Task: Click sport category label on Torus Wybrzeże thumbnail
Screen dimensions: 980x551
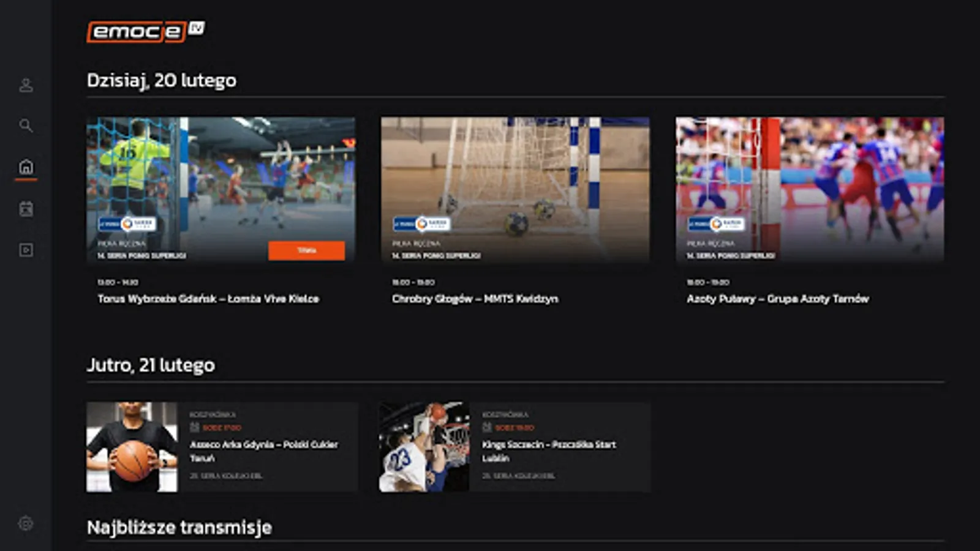Action: coord(121,244)
